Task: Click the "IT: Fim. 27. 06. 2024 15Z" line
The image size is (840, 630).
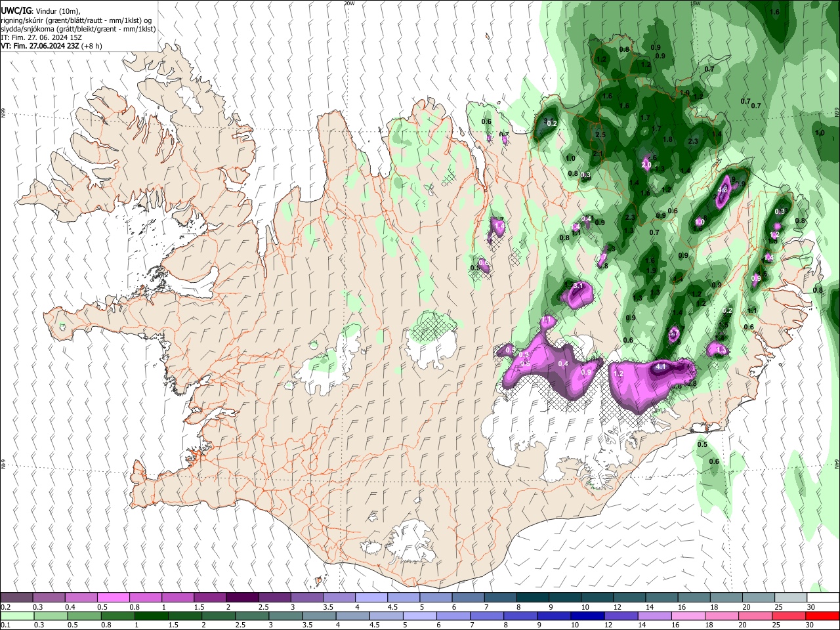Action: pos(41,37)
